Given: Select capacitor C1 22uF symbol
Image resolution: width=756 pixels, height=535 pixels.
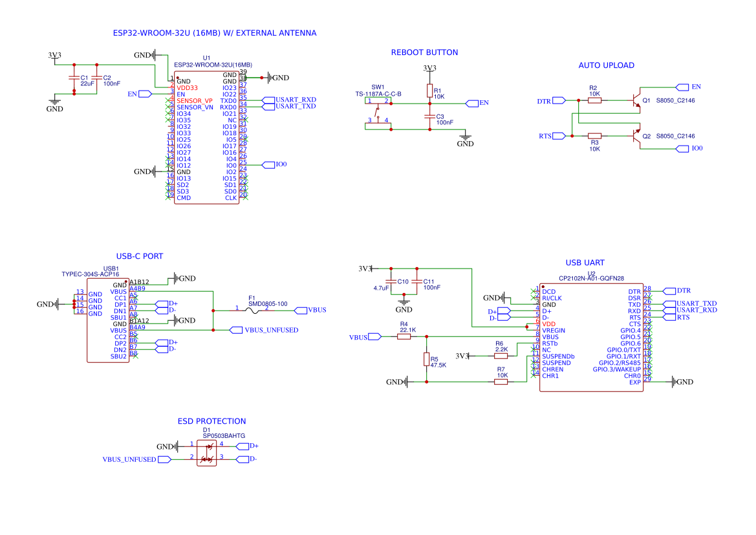Looking at the screenshot, I should 74,78.
